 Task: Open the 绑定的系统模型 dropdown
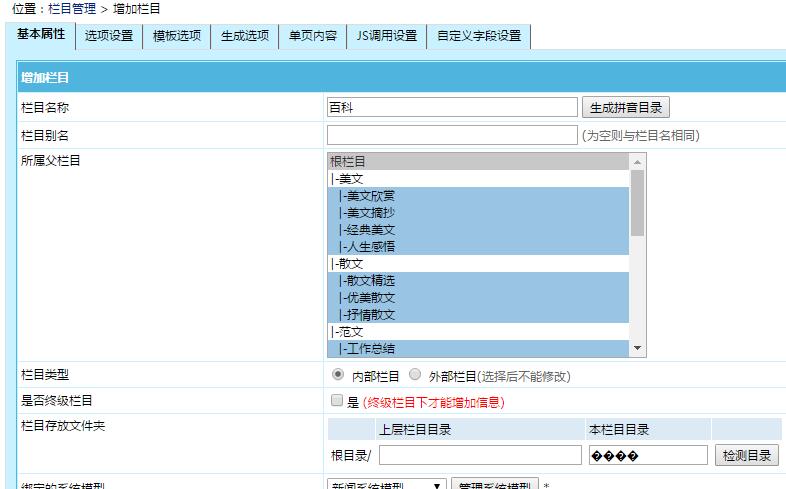(x=386, y=486)
